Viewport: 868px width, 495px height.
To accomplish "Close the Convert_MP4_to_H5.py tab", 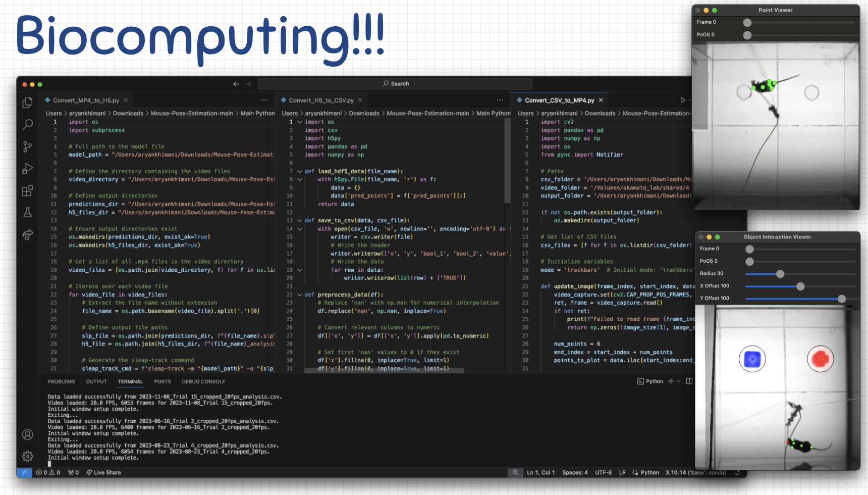I will click(x=126, y=100).
